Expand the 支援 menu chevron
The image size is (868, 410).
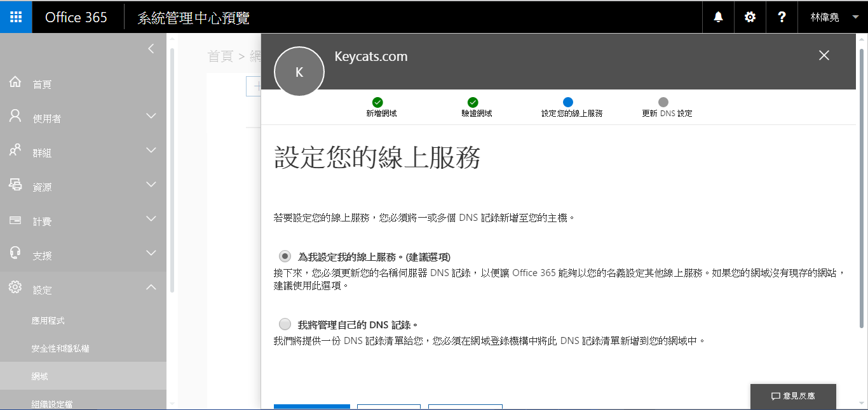coord(151,253)
